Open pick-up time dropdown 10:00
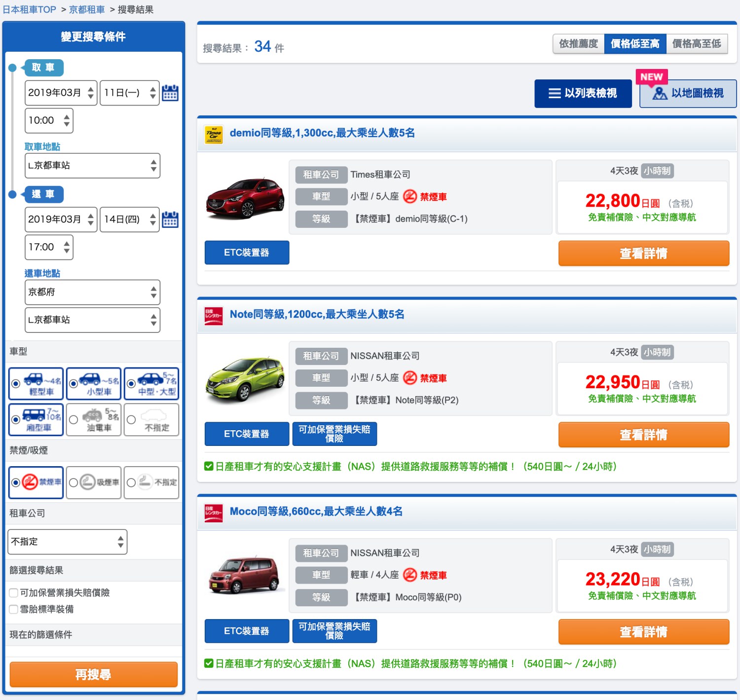Viewport: 740px width, 700px height. tap(49, 120)
